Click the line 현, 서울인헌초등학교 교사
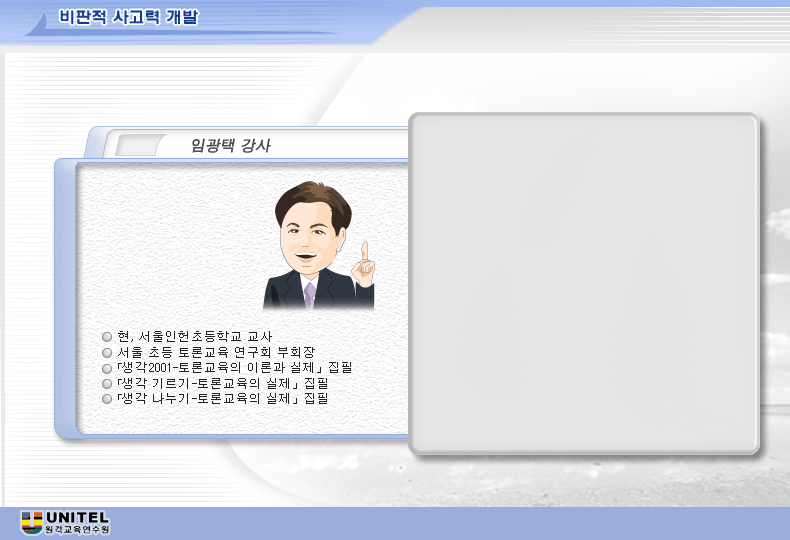The image size is (790, 540). [194, 336]
